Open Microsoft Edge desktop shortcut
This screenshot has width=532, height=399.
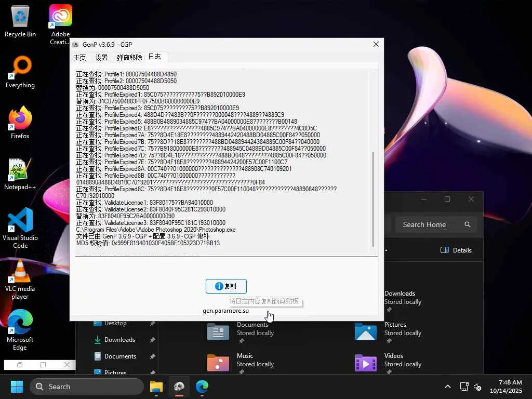[20, 330]
